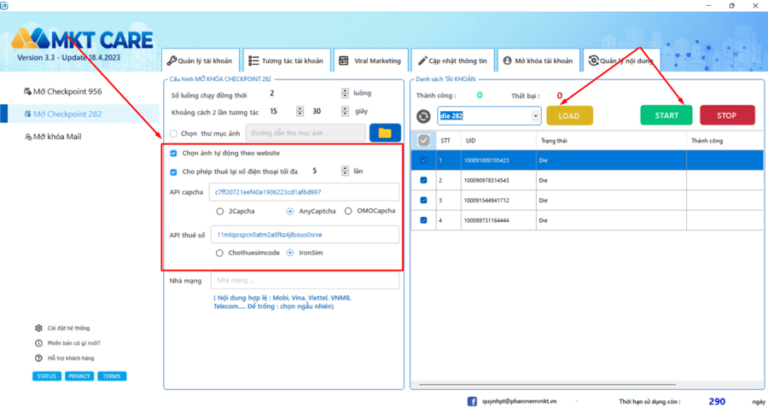Switch to the Viral Marketing tab
The image size is (768, 408).
(x=370, y=61)
